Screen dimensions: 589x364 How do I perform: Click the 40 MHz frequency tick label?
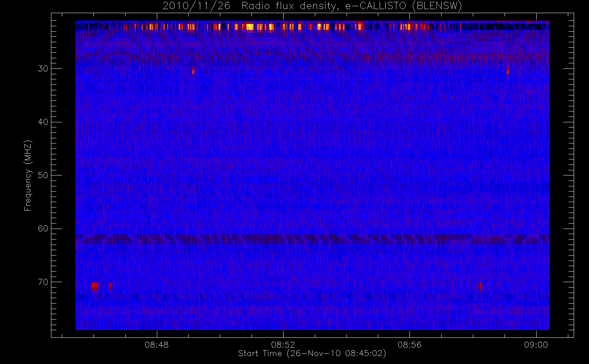pyautogui.click(x=43, y=122)
